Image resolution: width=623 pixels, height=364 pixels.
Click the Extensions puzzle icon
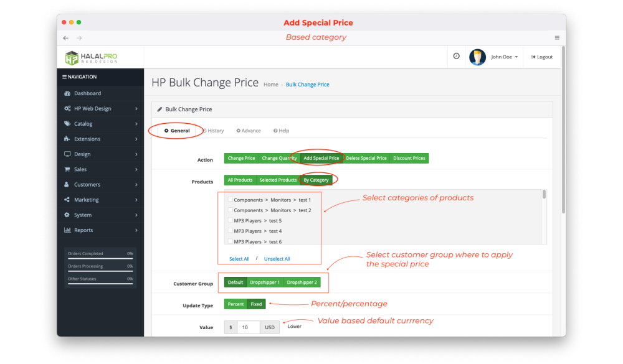[x=67, y=139]
